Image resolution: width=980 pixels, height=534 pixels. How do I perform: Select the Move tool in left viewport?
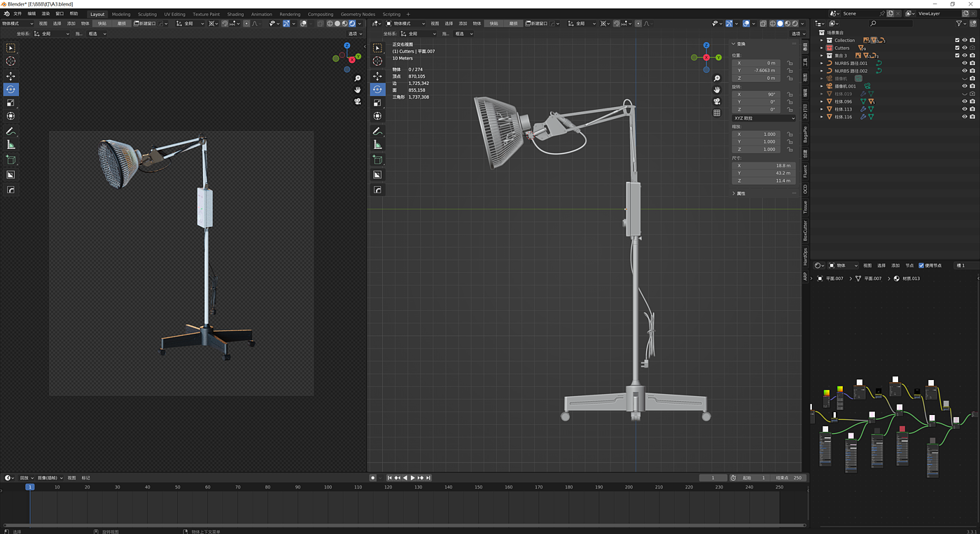coord(10,76)
